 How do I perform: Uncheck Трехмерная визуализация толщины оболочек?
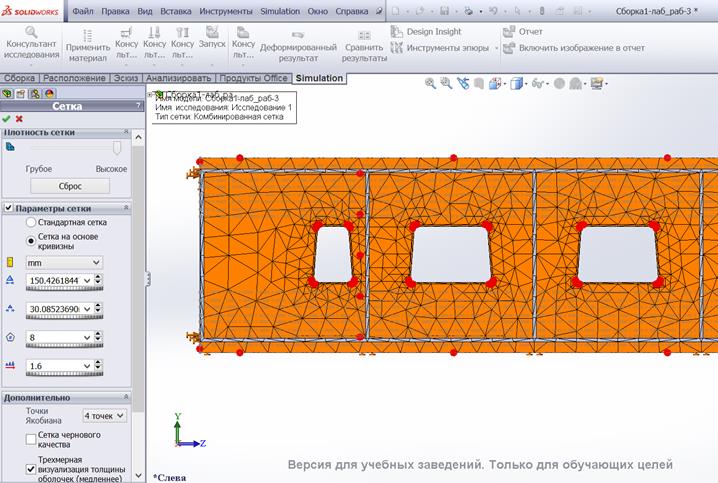click(x=31, y=468)
